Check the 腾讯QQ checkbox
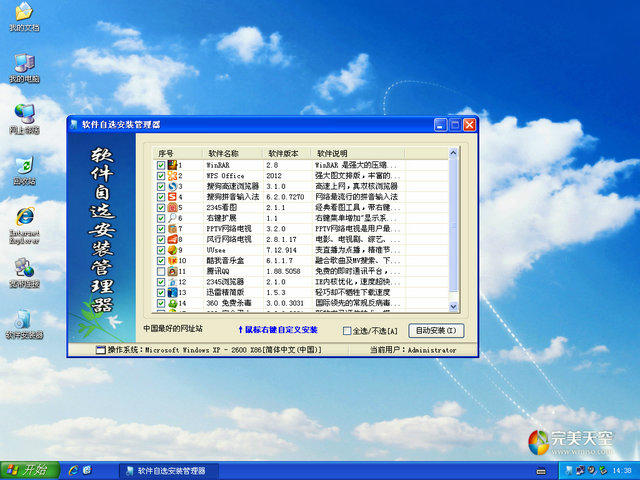This screenshot has height=480, width=640. (x=161, y=271)
